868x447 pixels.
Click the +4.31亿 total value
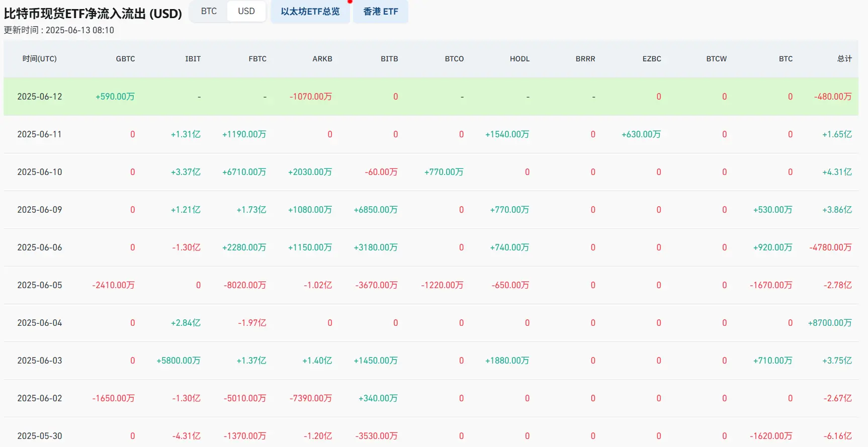[x=837, y=172]
